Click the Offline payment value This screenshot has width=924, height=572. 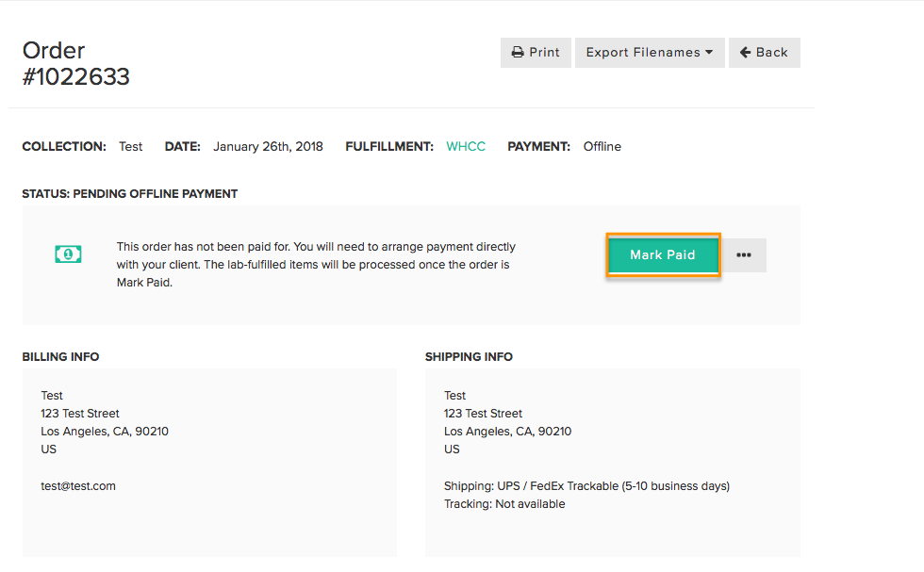pyautogui.click(x=602, y=147)
